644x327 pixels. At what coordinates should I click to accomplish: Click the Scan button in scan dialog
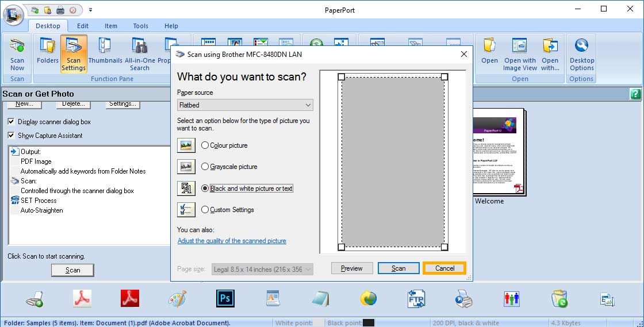(x=398, y=268)
